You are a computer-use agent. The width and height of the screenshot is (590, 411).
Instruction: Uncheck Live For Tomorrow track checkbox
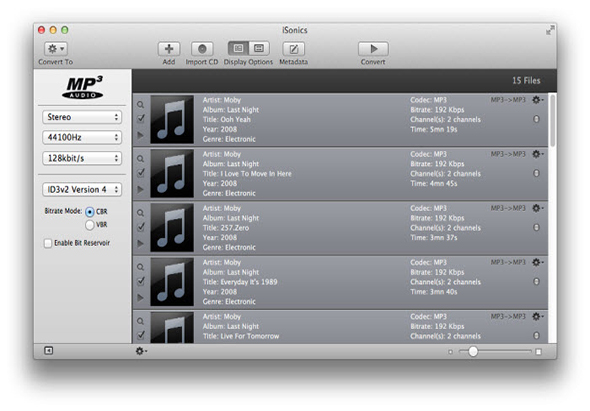coord(141,335)
